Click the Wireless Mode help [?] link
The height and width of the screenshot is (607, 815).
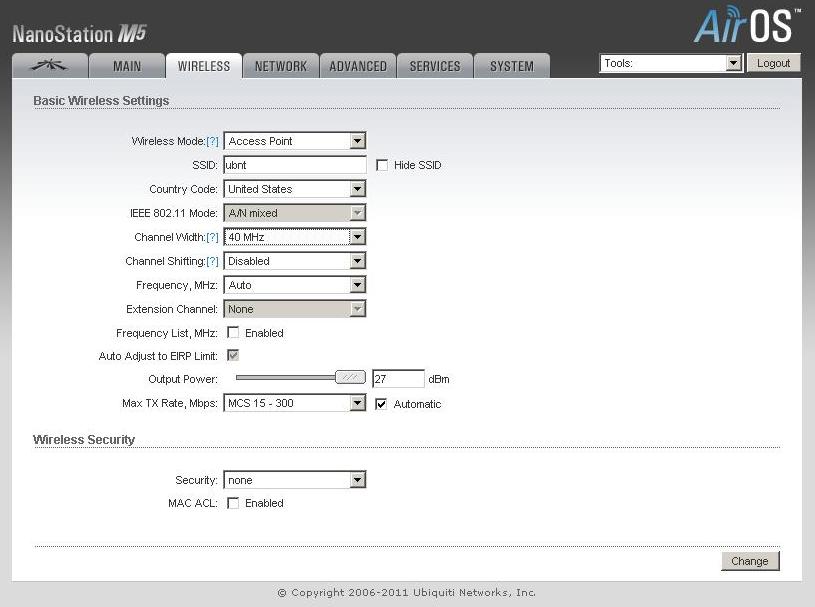pos(212,142)
